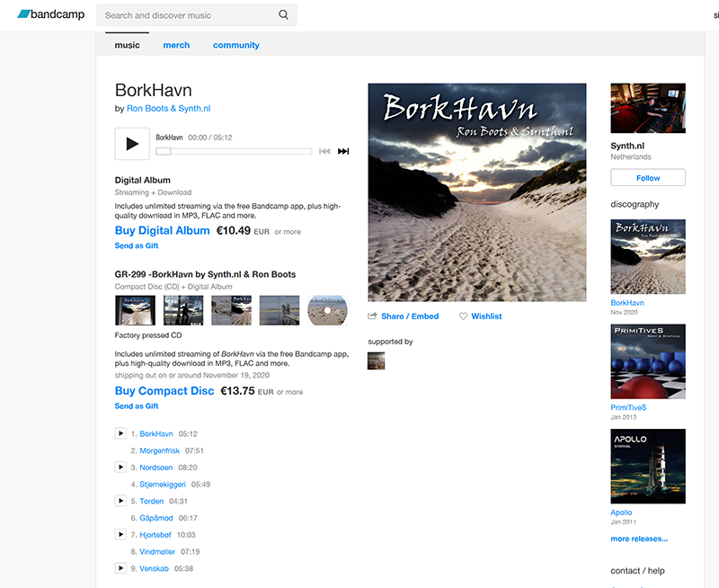Send compact disc as gift

tap(137, 405)
